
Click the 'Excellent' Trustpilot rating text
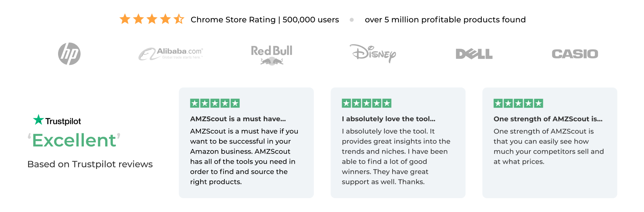pyautogui.click(x=74, y=140)
